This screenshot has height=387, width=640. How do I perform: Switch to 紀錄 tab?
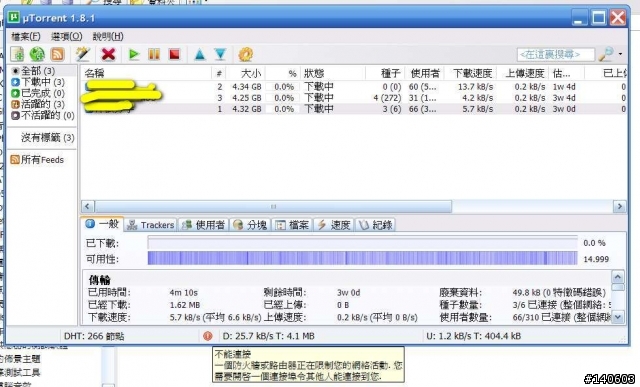coord(376,225)
